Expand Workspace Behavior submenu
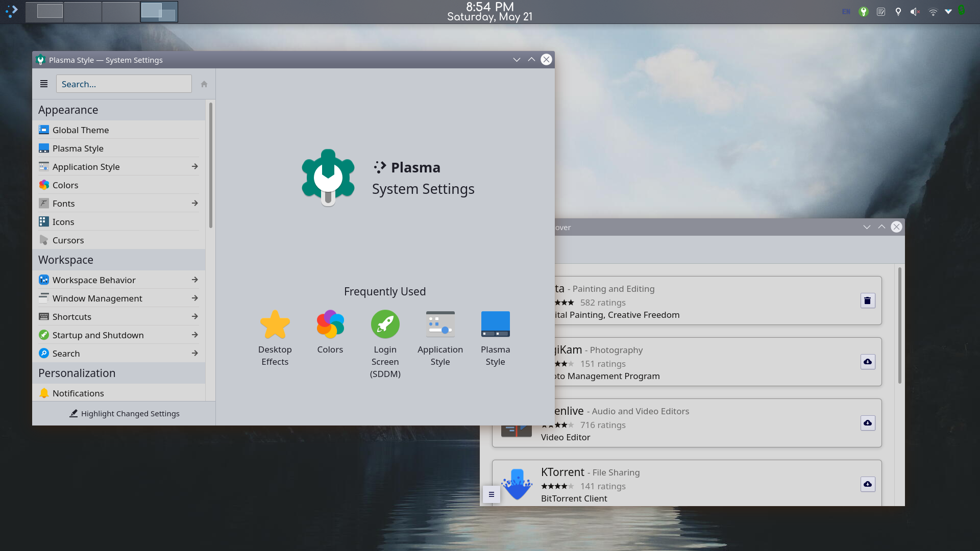This screenshot has width=980, height=551. point(195,280)
